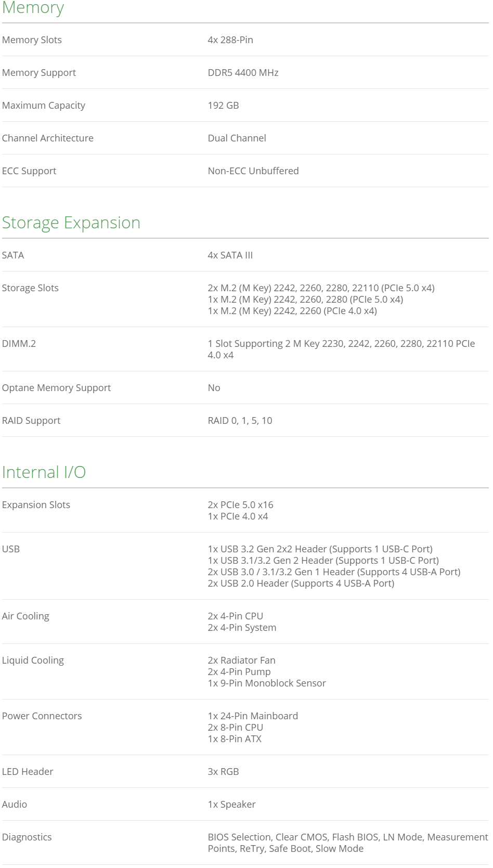Click the DDR5 4400 MHz value

(243, 73)
